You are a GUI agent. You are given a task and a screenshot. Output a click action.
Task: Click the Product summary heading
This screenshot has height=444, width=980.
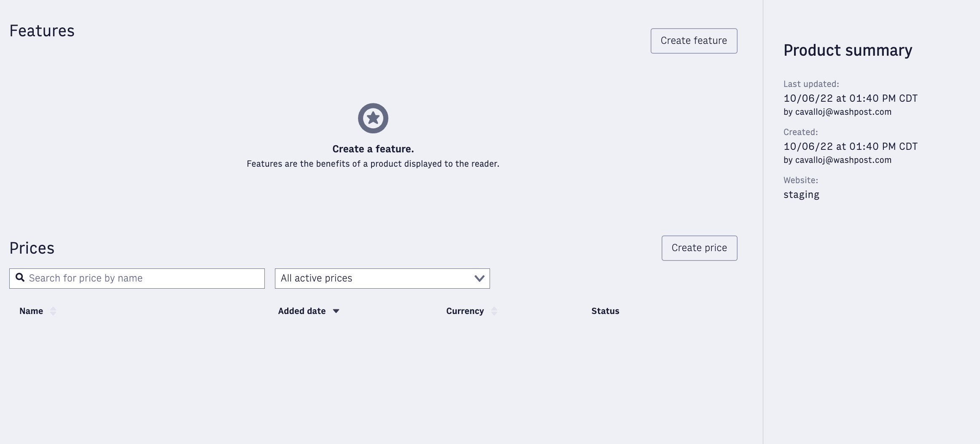pyautogui.click(x=848, y=50)
